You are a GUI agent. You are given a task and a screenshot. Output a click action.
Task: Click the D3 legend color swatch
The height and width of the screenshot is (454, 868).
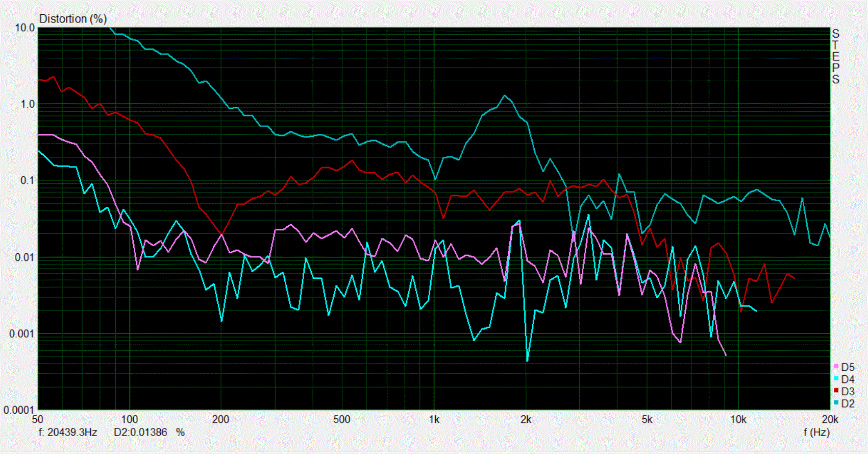(x=836, y=391)
